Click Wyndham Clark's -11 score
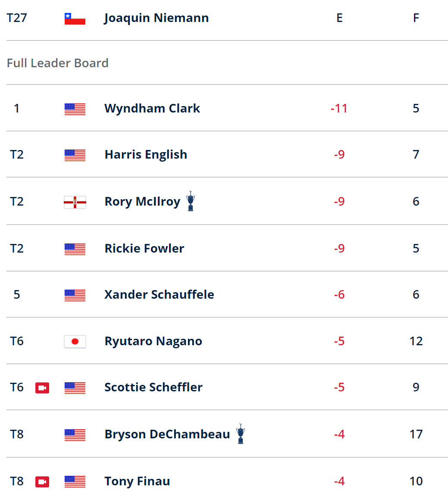This screenshot has height=503, width=448. coord(339,109)
